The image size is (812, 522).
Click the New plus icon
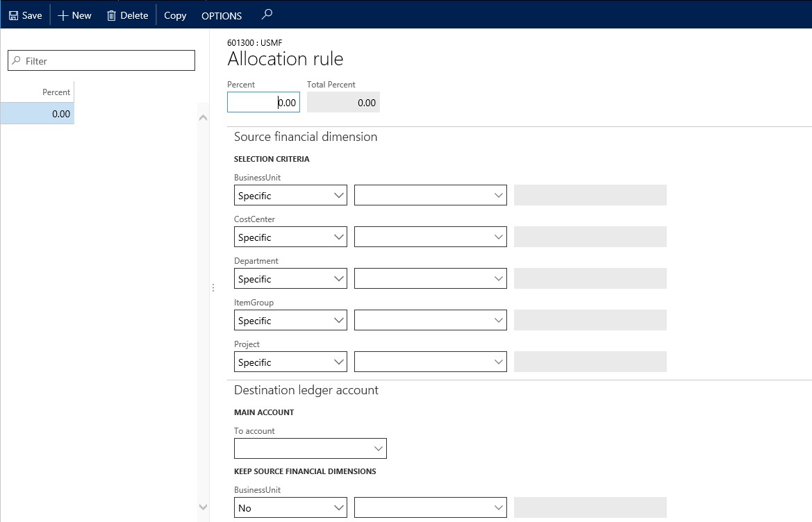tap(63, 15)
